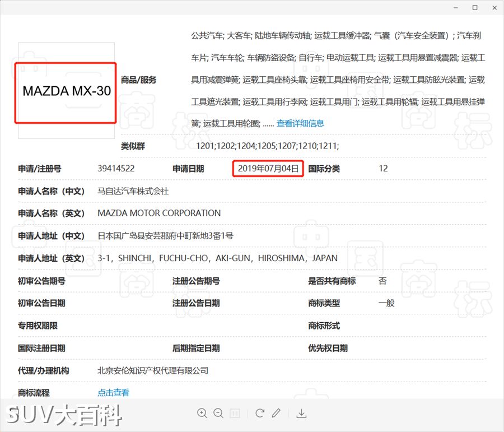Viewport: 504px width, 432px height.
Task: Select MAZDA MOTOR CORPORATION text
Action: pos(159,213)
